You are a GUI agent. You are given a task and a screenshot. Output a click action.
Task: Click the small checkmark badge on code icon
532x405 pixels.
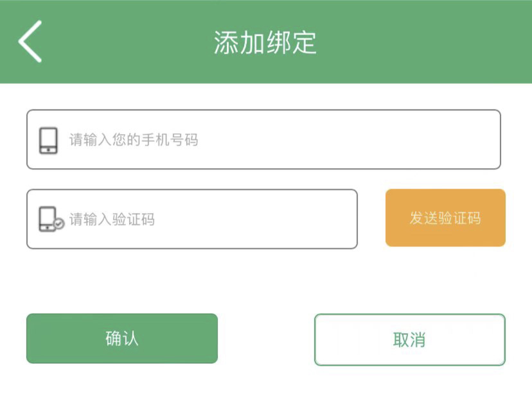[x=59, y=224]
